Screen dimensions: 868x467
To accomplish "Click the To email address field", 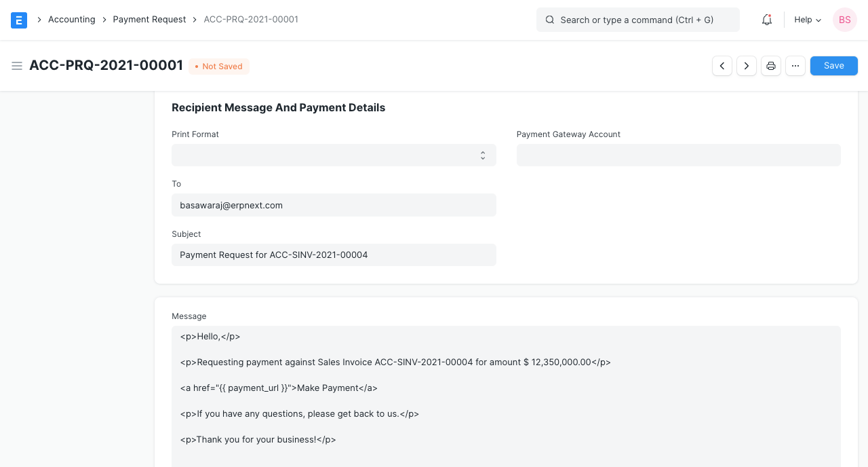I will tap(334, 205).
